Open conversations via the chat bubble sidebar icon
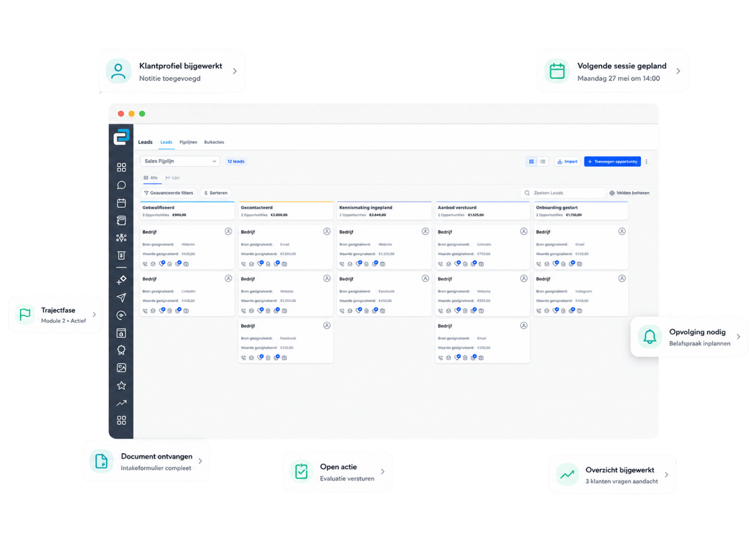 (121, 185)
